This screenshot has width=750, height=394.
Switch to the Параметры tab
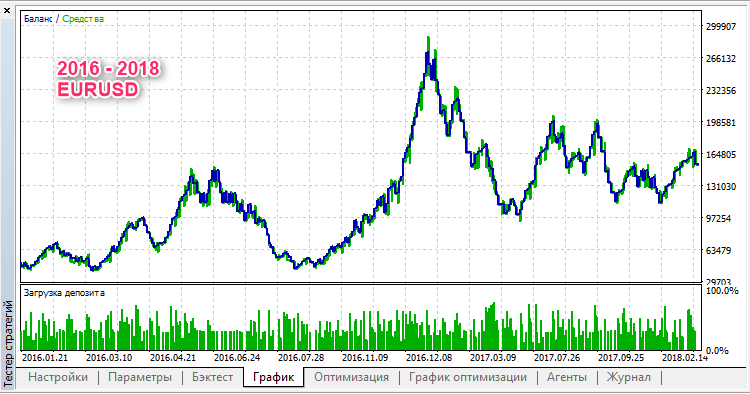[x=140, y=377]
